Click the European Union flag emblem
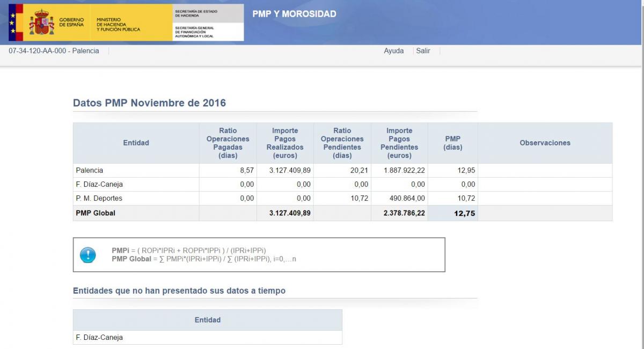This screenshot has width=644, height=349. [13, 23]
